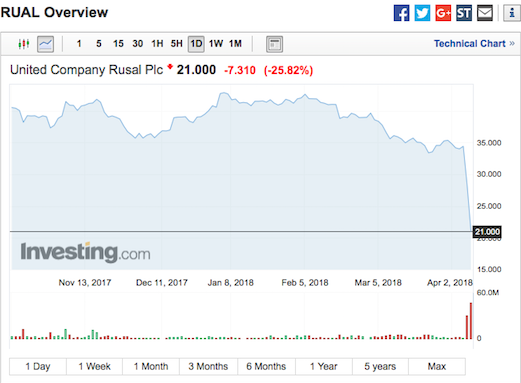Share via Google Plus icon
521x383 pixels.
443,13
